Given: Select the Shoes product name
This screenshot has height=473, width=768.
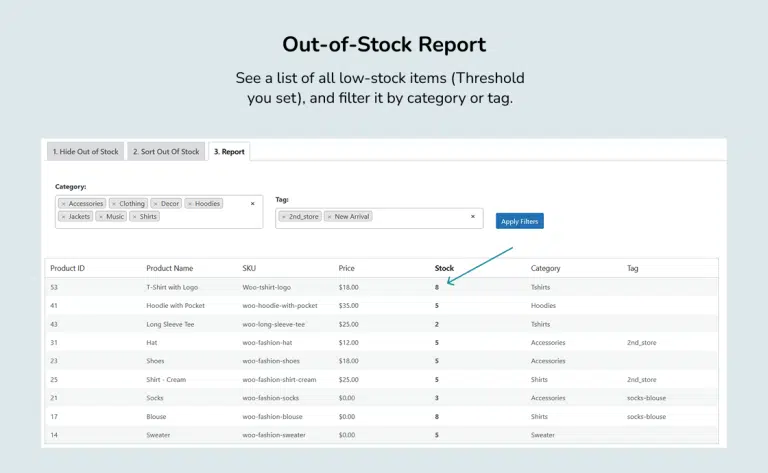Looking at the screenshot, I should point(155,361).
